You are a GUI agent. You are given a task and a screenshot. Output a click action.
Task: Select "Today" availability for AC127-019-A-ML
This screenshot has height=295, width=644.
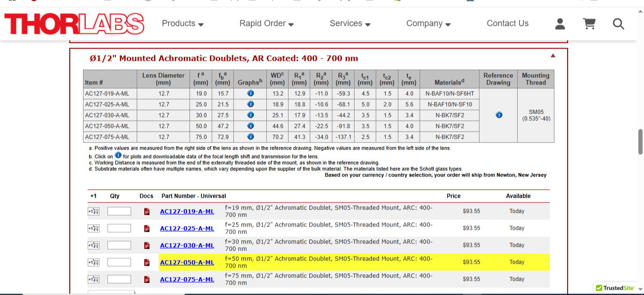517,211
